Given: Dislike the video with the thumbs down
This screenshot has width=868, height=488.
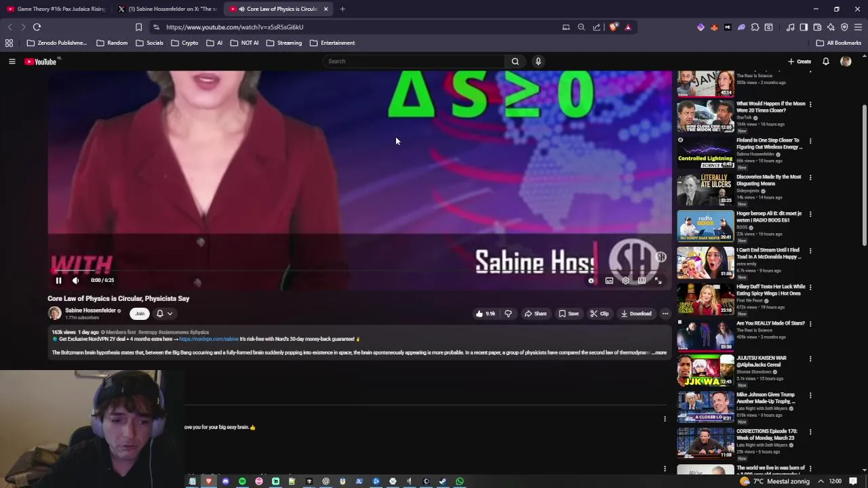Looking at the screenshot, I should pyautogui.click(x=508, y=314).
